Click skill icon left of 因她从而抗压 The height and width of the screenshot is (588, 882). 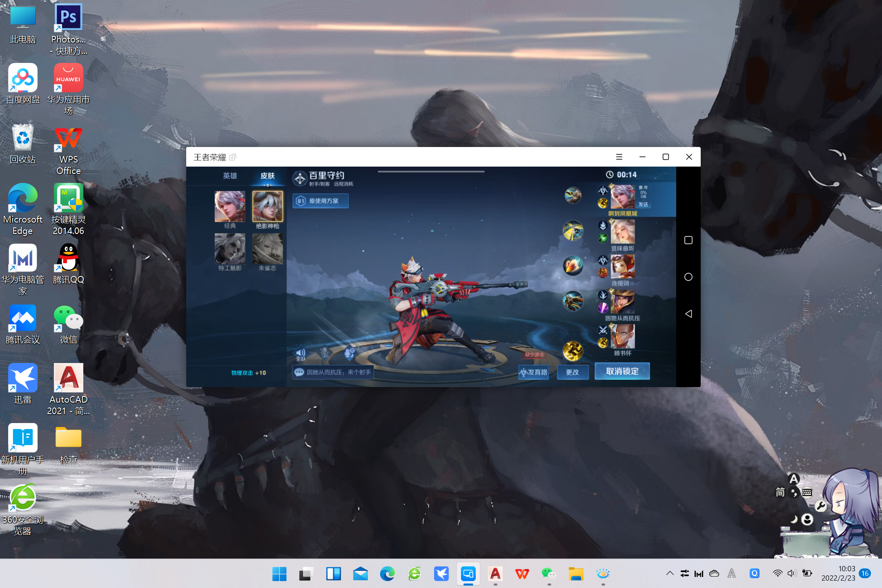coord(572,302)
